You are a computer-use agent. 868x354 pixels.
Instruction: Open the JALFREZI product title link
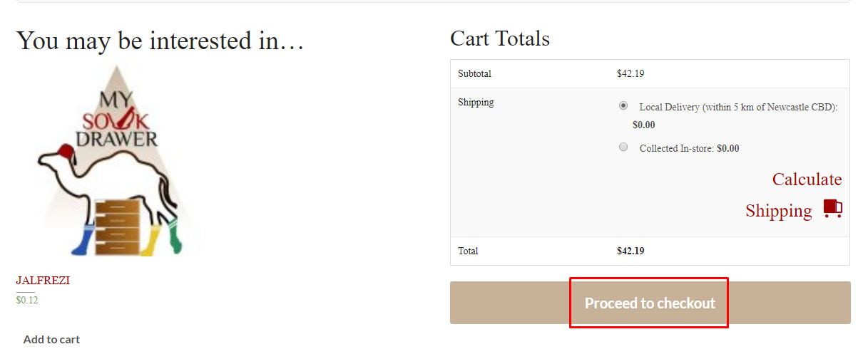pos(43,281)
